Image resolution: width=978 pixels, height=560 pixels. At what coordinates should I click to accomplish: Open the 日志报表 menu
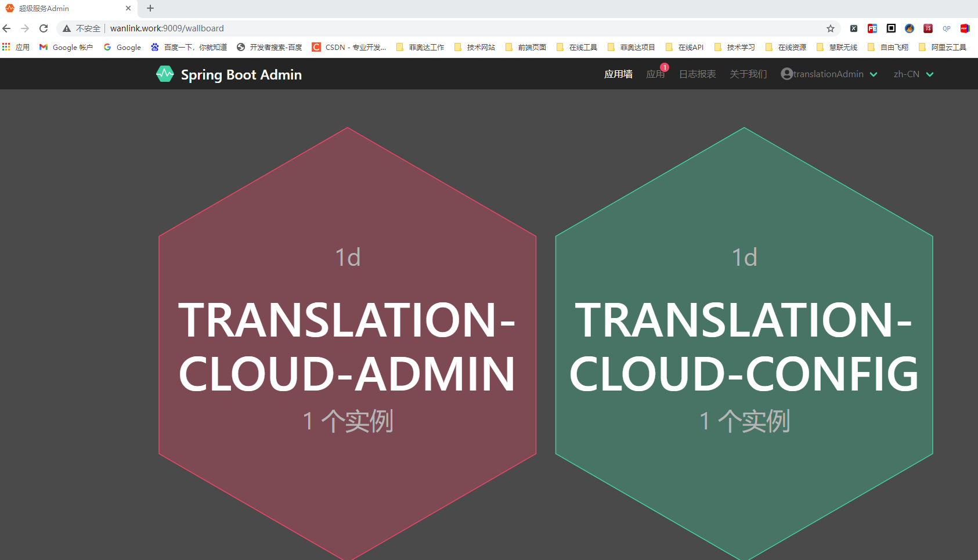(x=697, y=74)
